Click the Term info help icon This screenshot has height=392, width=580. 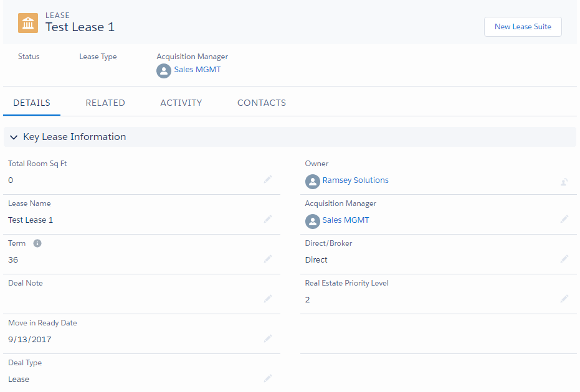tap(37, 243)
